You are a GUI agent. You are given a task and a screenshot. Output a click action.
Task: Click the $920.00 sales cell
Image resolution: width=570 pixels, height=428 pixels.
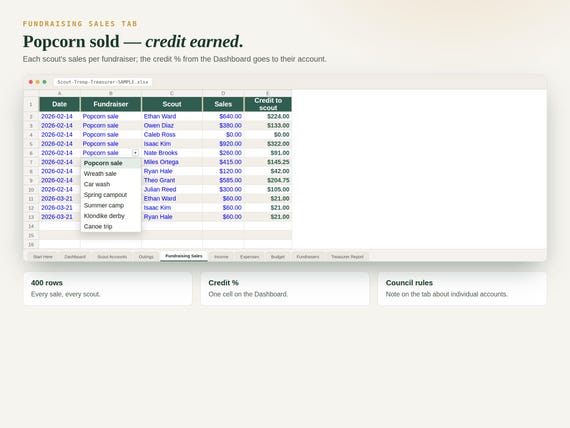[223, 144]
